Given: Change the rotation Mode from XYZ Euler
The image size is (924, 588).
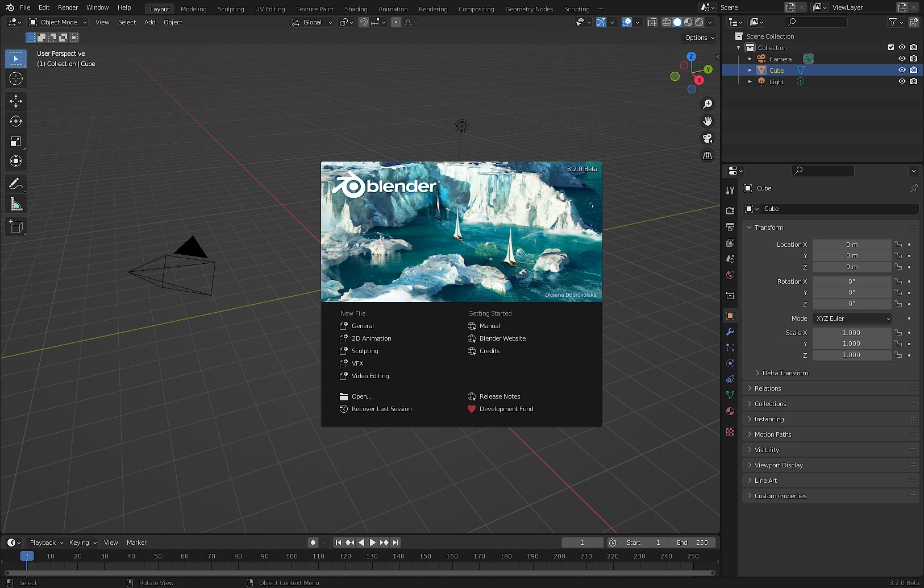Looking at the screenshot, I should click(x=852, y=318).
